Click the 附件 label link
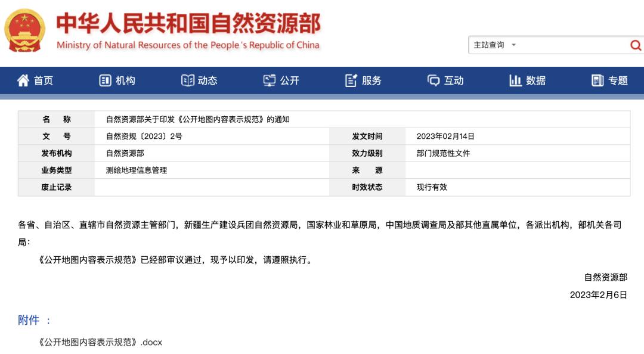Viewport: 644px width, 354px height. [x=27, y=319]
